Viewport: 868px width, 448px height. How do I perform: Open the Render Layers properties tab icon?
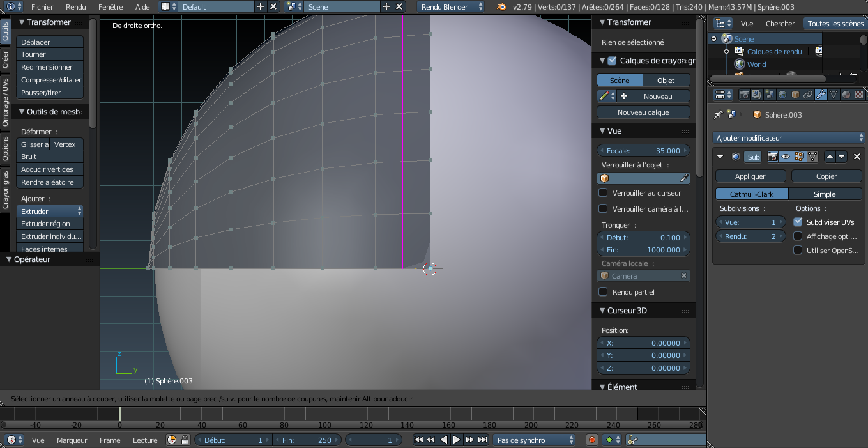tap(757, 95)
